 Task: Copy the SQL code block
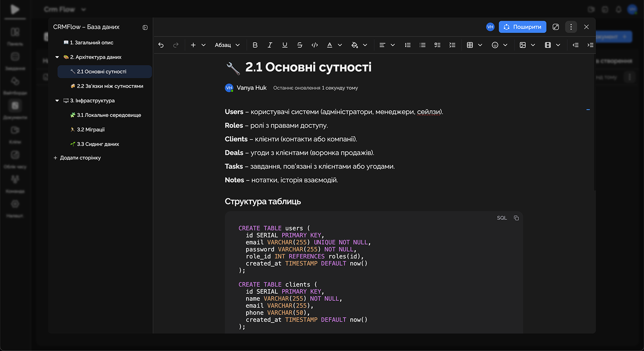point(516,218)
